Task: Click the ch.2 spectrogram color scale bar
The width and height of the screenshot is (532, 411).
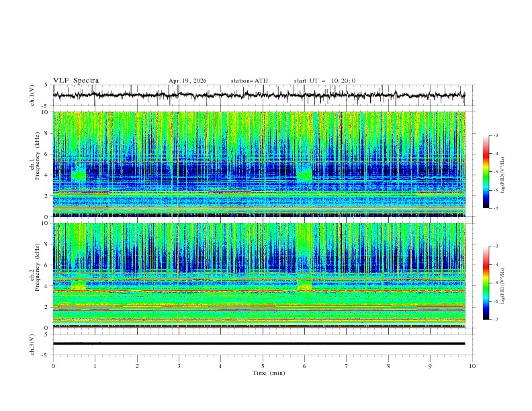Action: [x=486, y=283]
